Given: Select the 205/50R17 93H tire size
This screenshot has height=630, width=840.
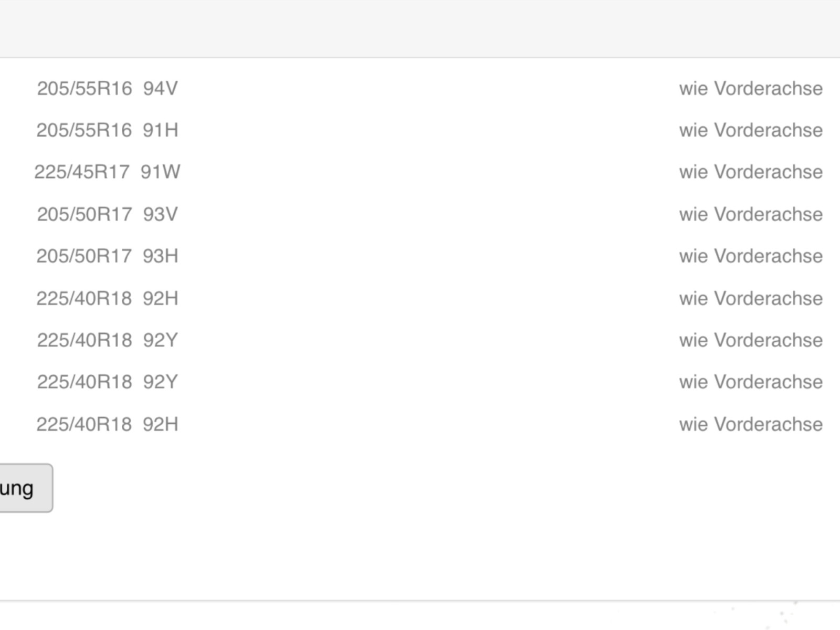Looking at the screenshot, I should click(107, 256).
